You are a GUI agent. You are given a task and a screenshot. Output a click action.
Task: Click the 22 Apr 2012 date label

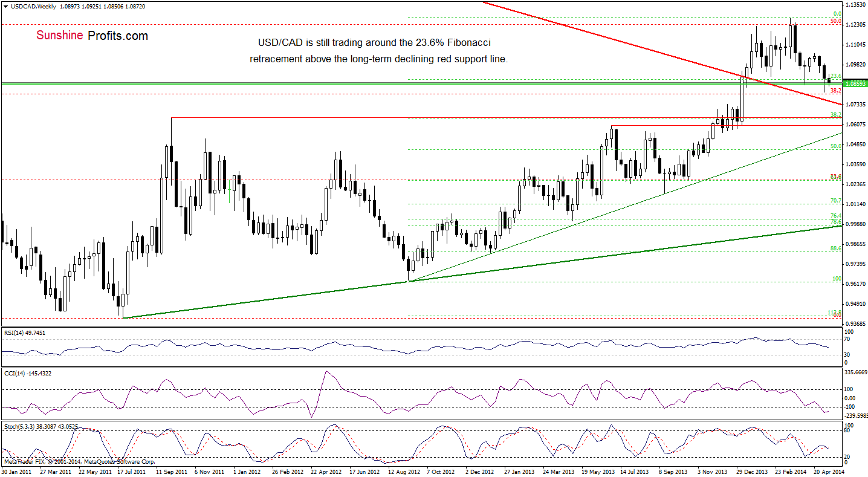326,472
